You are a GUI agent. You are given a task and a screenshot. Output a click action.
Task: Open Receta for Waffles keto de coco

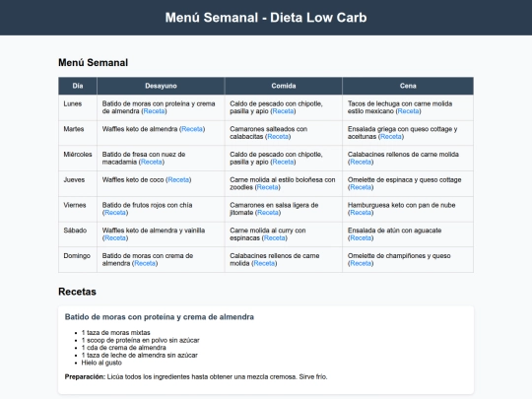[x=178, y=180]
